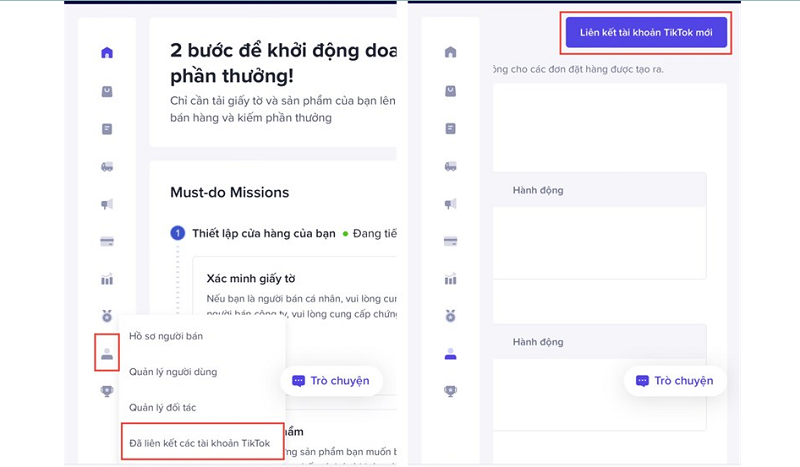
Task: Click step 1 'Thiết lập cửa hàng của bạn'
Action: (264, 234)
